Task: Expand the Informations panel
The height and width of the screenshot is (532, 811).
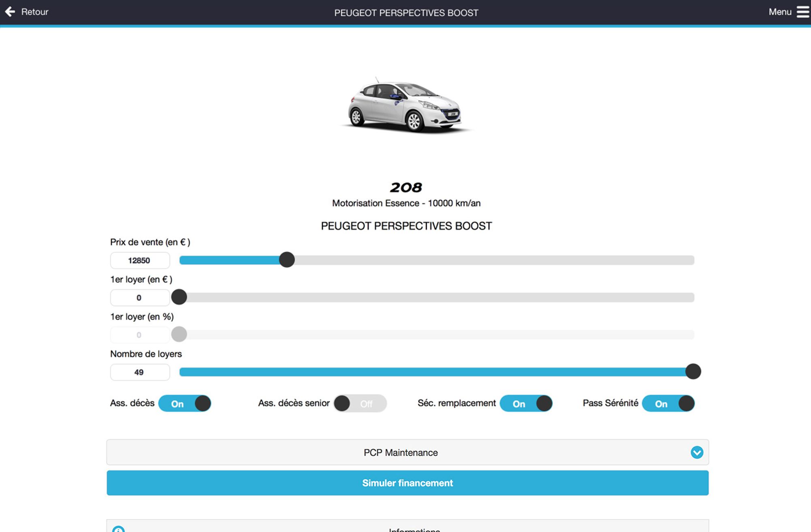Action: [414, 528]
